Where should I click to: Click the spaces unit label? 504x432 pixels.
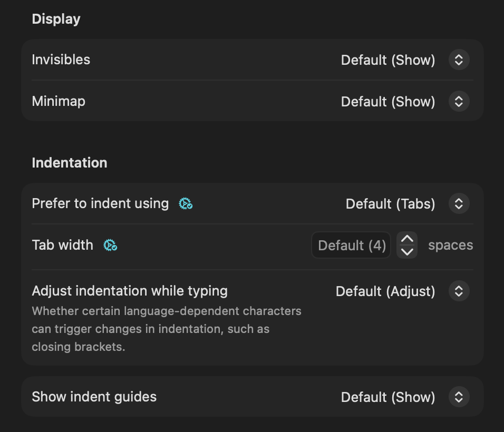click(x=451, y=245)
